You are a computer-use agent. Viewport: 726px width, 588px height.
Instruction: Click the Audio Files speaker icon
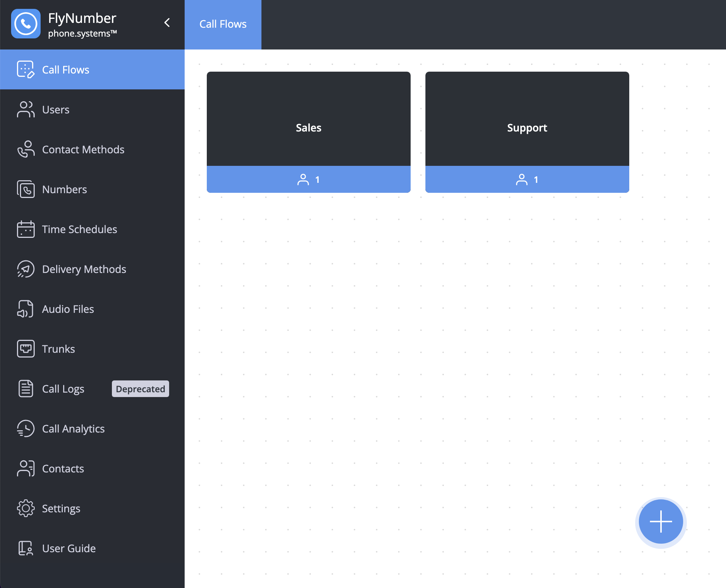click(x=26, y=309)
